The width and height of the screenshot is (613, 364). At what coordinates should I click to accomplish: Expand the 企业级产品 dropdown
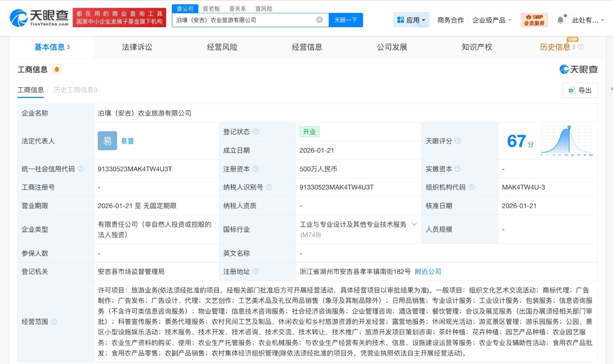point(492,20)
